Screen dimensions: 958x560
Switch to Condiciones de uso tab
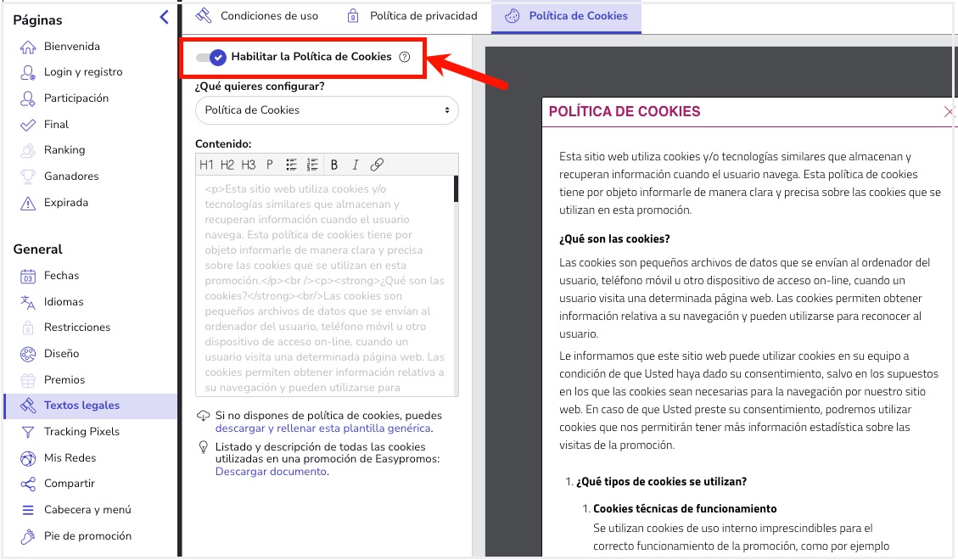[x=257, y=16]
